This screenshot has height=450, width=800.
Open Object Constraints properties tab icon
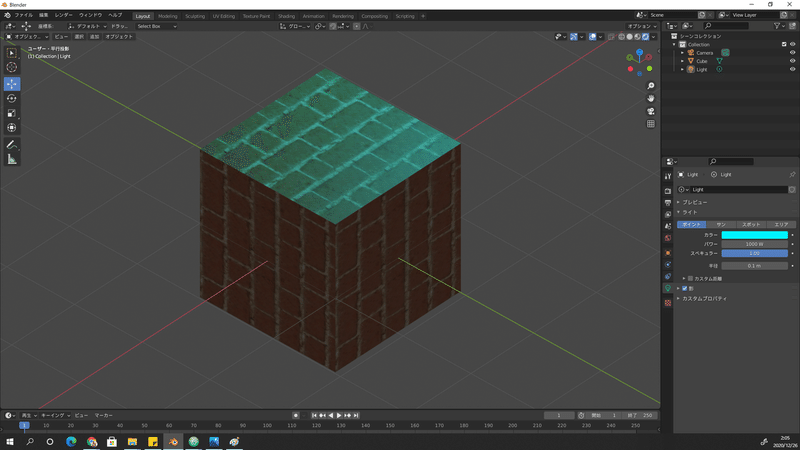point(668,276)
